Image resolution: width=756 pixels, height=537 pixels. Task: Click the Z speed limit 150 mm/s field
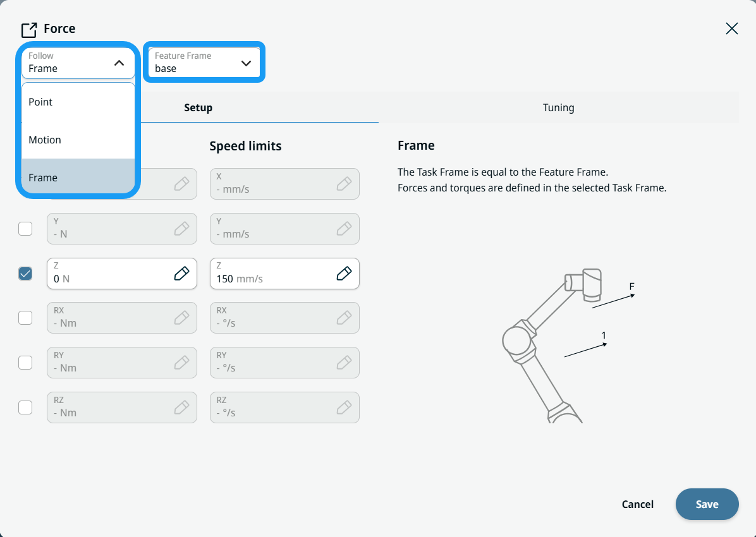click(x=284, y=274)
